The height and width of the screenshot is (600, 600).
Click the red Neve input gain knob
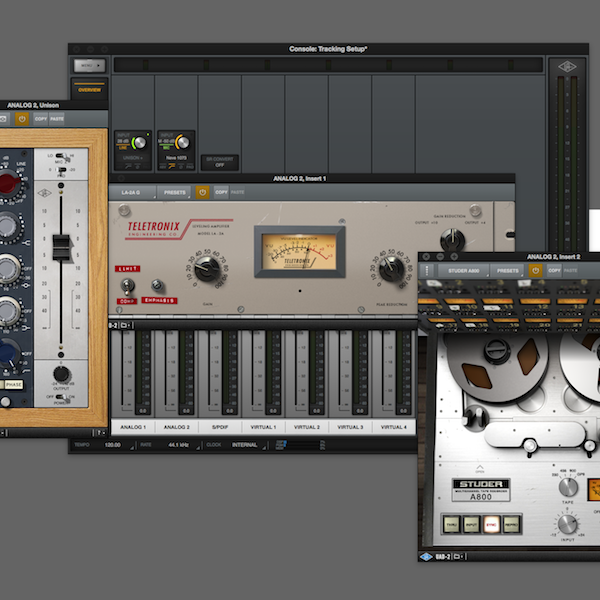coord(8,183)
